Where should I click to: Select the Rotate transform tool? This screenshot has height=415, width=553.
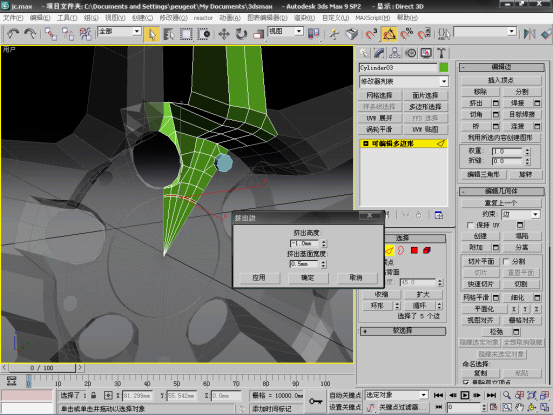241,34
